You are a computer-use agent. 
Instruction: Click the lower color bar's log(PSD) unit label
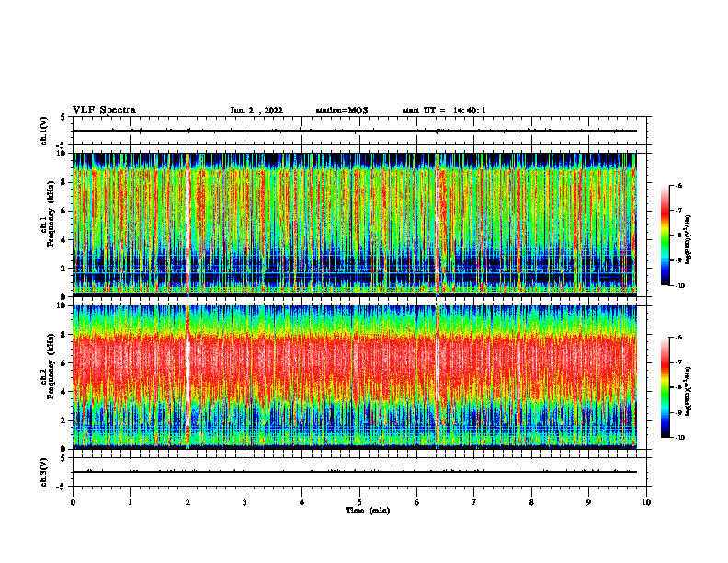[x=688, y=391]
